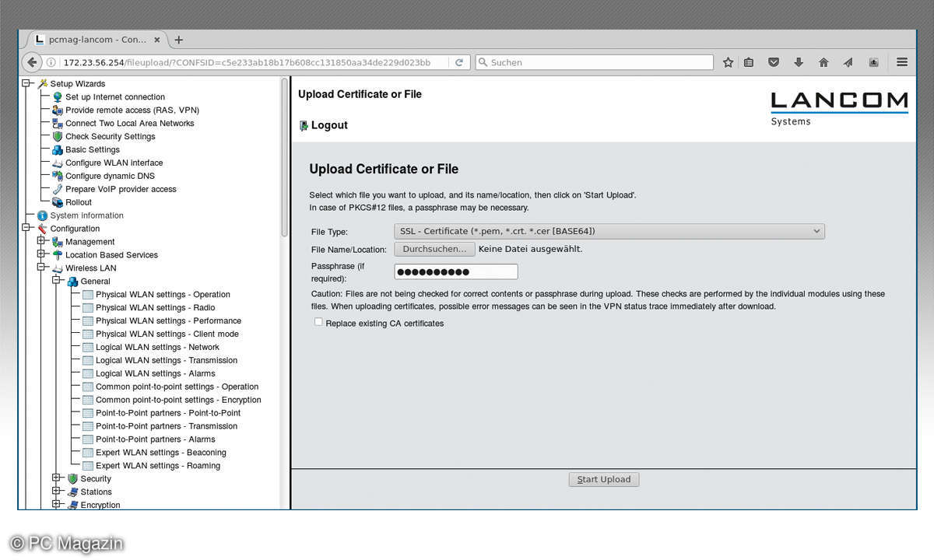Open the File Type dropdown

(x=609, y=231)
